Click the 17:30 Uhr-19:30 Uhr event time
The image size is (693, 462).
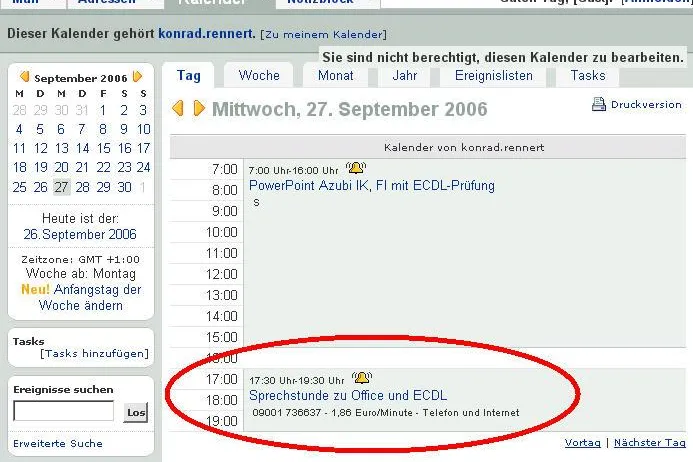point(297,380)
